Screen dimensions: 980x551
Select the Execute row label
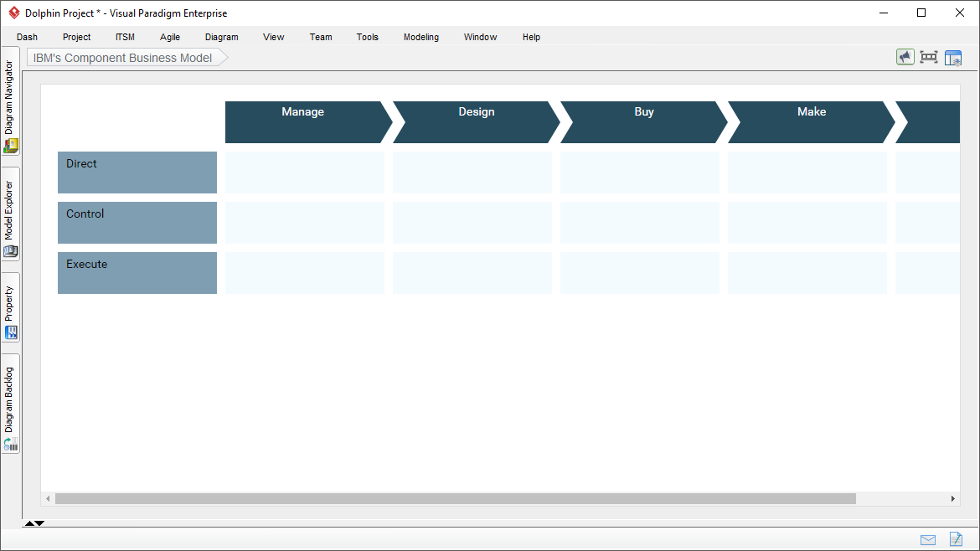[137, 273]
